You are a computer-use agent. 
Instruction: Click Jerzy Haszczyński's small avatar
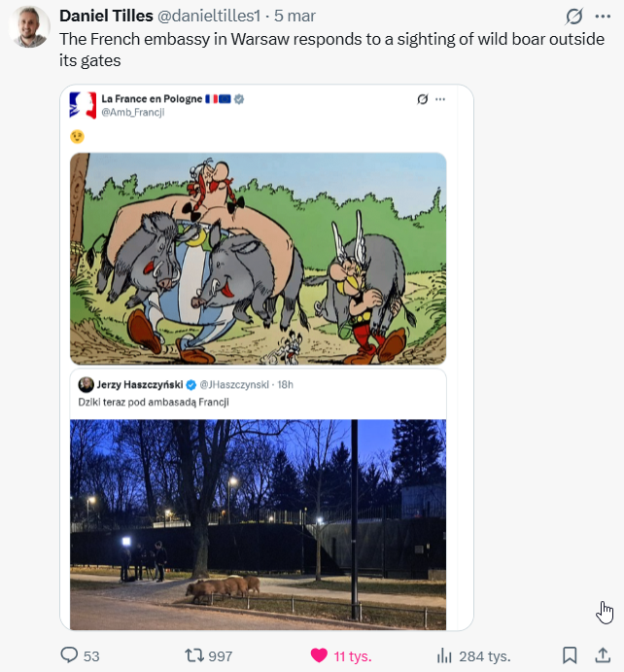85,384
